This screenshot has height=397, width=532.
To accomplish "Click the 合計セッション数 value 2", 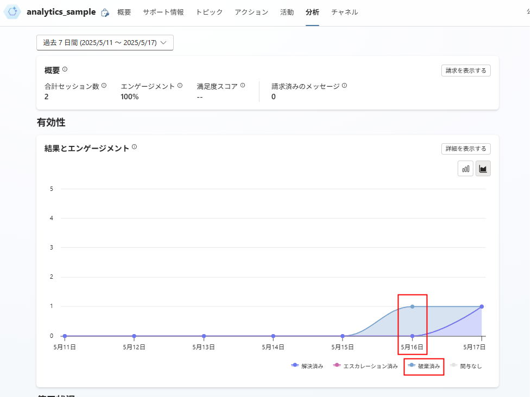I will click(47, 97).
